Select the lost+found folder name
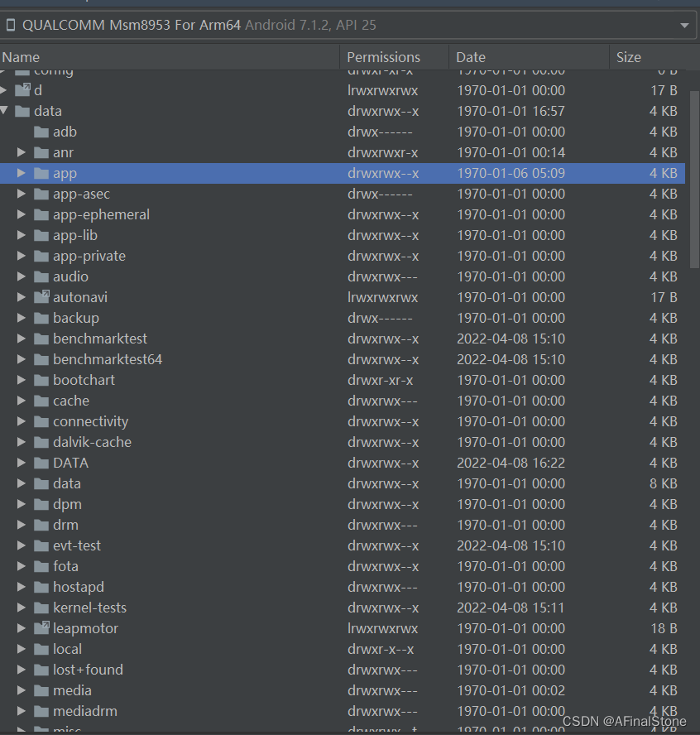The height and width of the screenshot is (735, 700). 88,670
